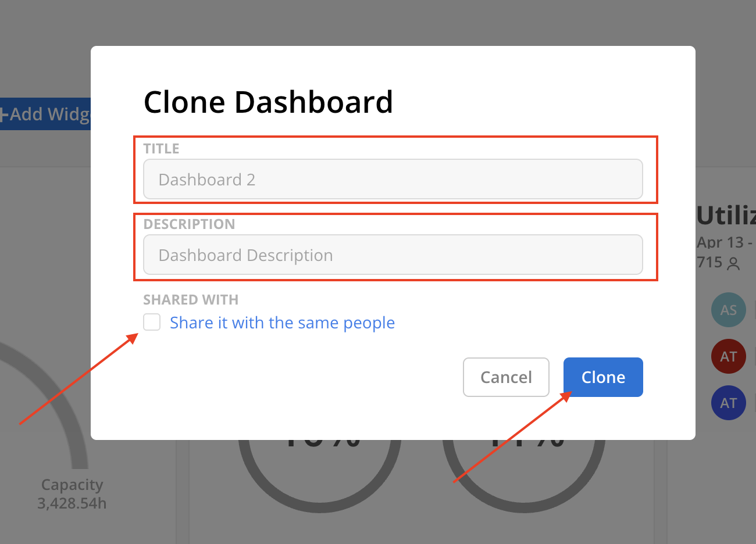756x544 pixels.
Task: Click the Clone Dashboard heading
Action: [268, 102]
